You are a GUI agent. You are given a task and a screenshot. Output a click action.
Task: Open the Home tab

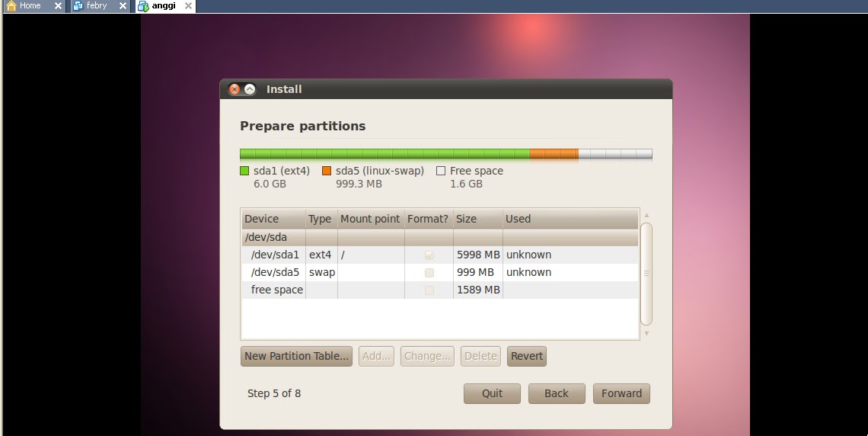pyautogui.click(x=34, y=6)
